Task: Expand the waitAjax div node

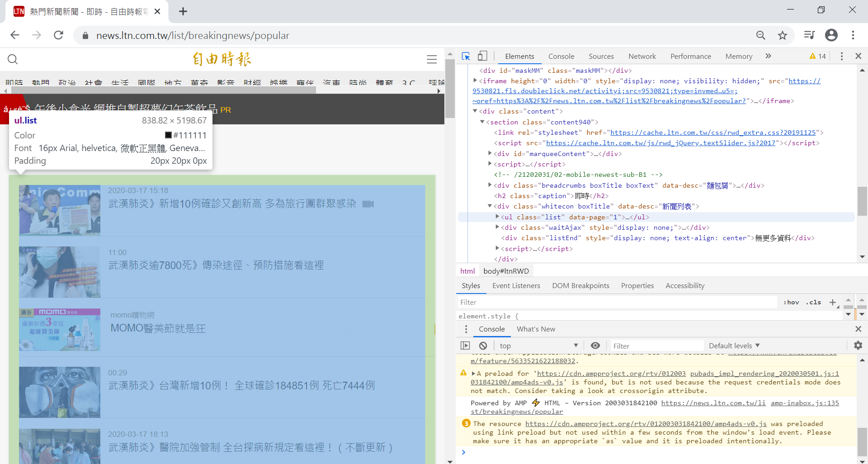Action: [497, 227]
